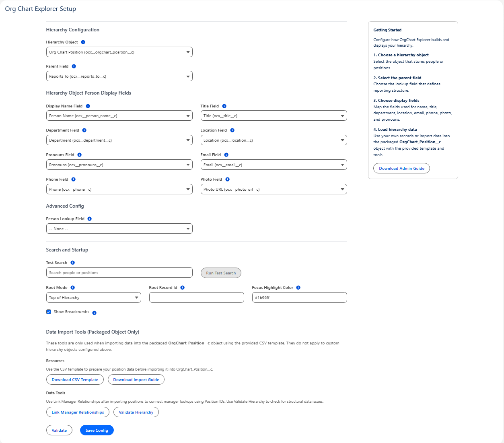Click the Resources subheading

coord(55,361)
